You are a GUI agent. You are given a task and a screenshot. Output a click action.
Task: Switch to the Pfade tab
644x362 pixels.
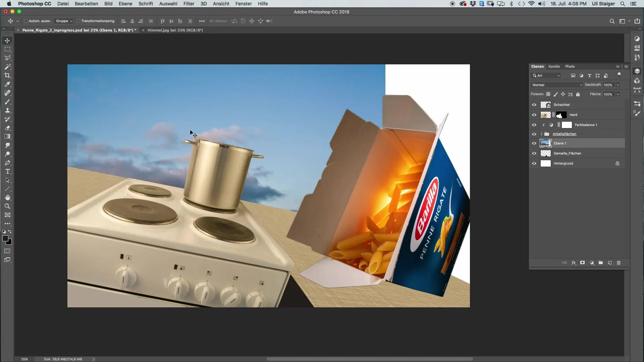(570, 66)
